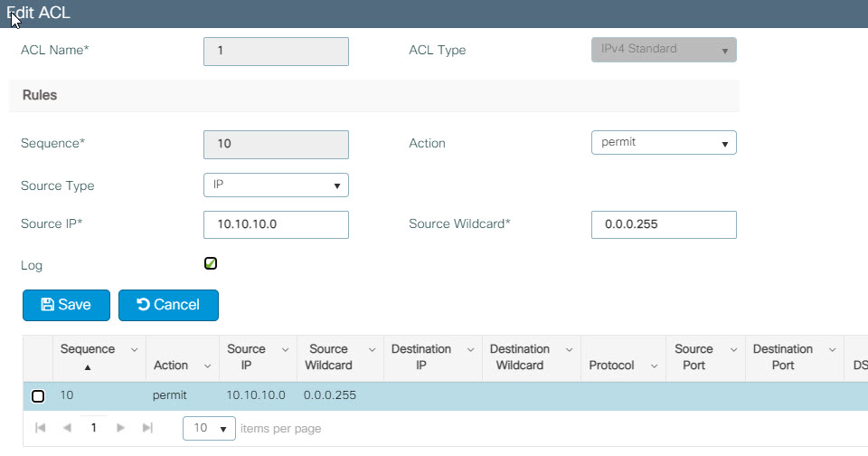Jump to last page of rules
The image size is (868, 456).
click(x=147, y=428)
